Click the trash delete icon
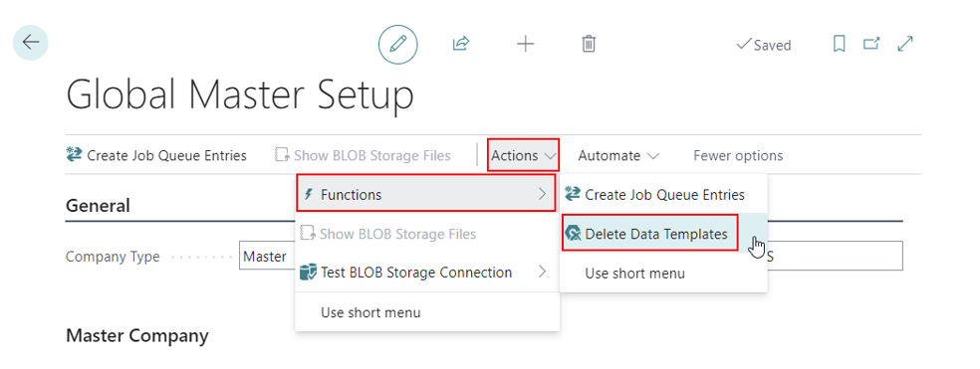 coord(589,44)
